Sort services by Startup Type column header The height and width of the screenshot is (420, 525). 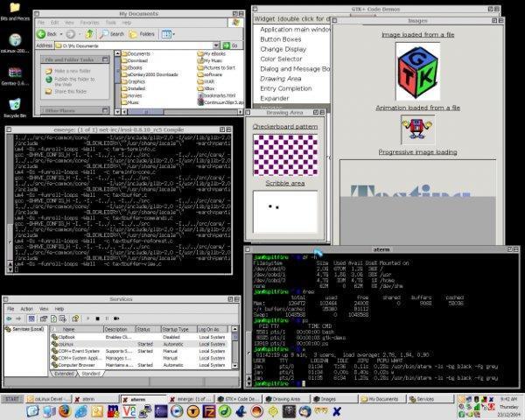coord(178,329)
